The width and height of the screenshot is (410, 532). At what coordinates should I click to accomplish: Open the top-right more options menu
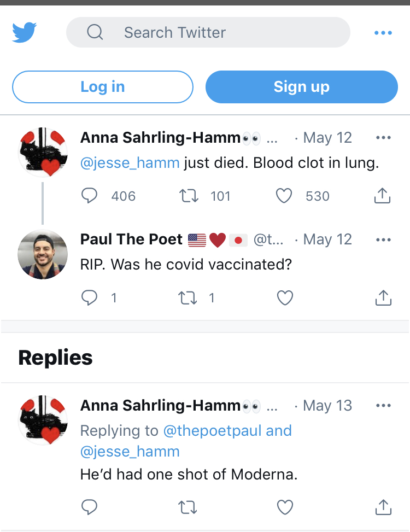point(383,33)
